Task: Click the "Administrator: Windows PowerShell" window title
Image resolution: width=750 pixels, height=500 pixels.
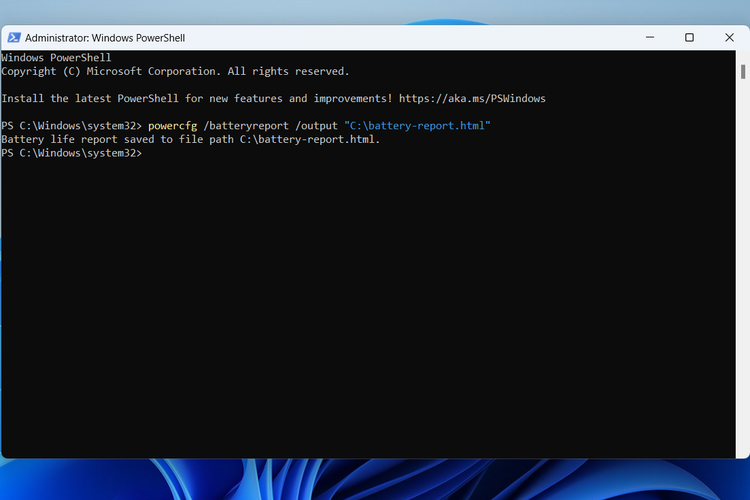Action: tap(105, 38)
